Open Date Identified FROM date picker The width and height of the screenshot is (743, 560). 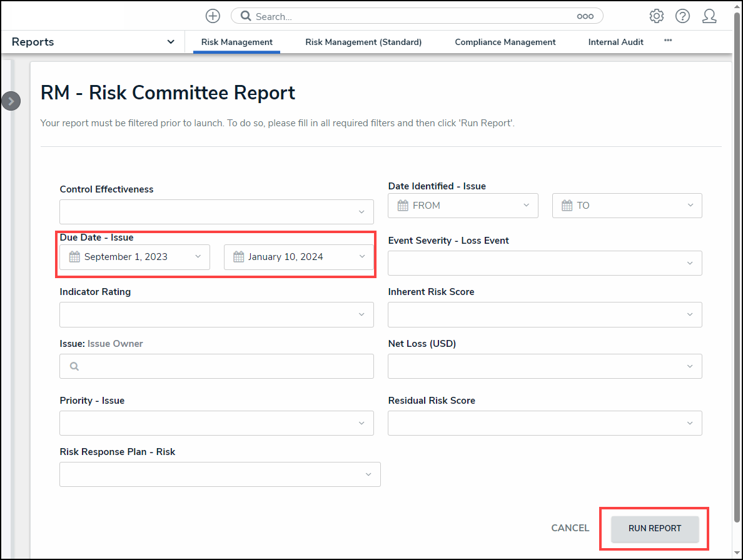pos(463,206)
